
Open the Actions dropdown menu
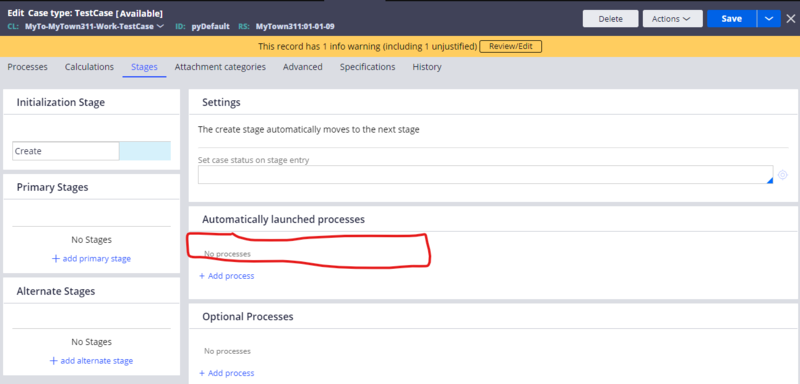672,19
